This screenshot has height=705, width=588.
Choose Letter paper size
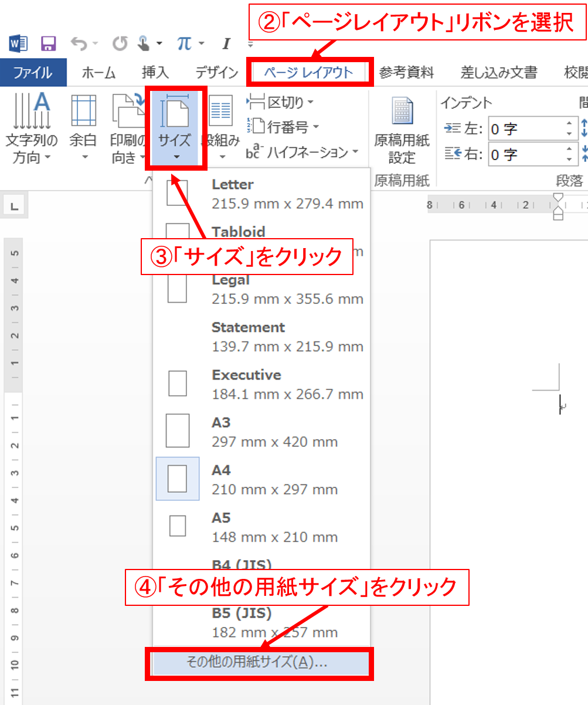(261, 194)
